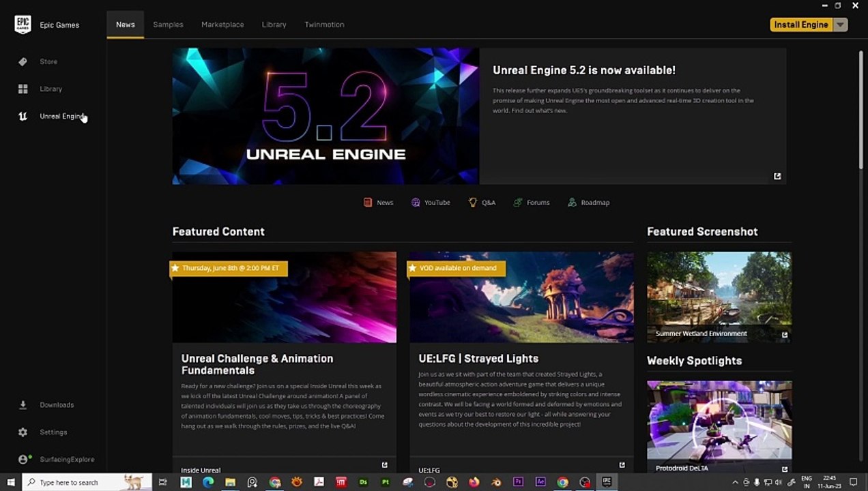The image size is (868, 491).
Task: Click the News icon under the banner
Action: (x=368, y=203)
